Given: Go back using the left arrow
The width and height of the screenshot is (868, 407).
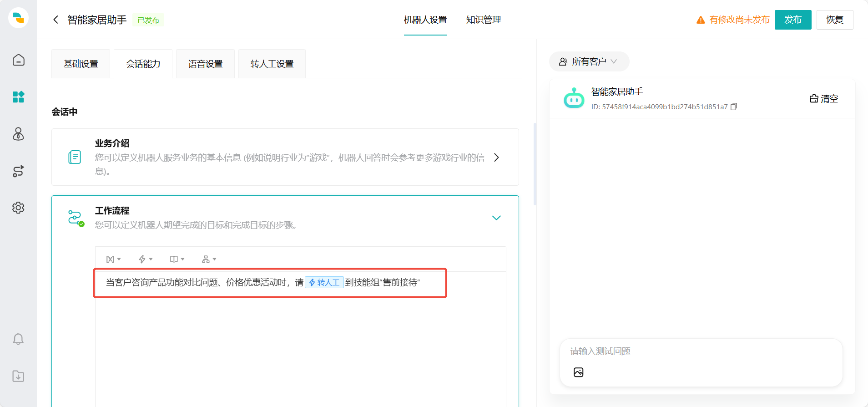Looking at the screenshot, I should coord(56,20).
